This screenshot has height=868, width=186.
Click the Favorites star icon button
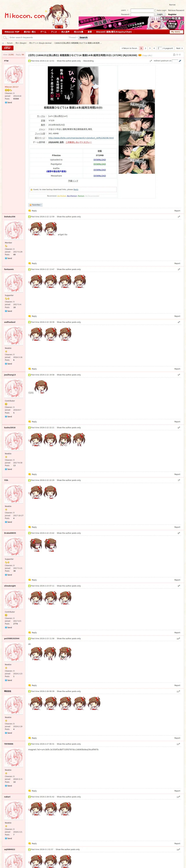35,205
